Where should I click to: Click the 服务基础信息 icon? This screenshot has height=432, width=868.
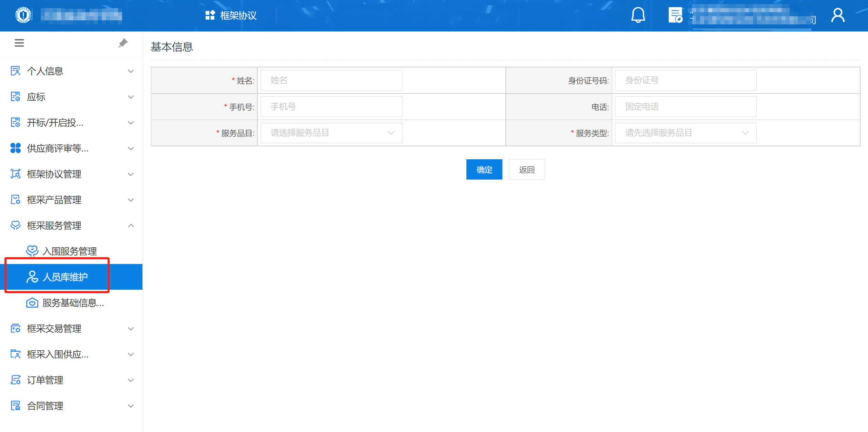32,303
